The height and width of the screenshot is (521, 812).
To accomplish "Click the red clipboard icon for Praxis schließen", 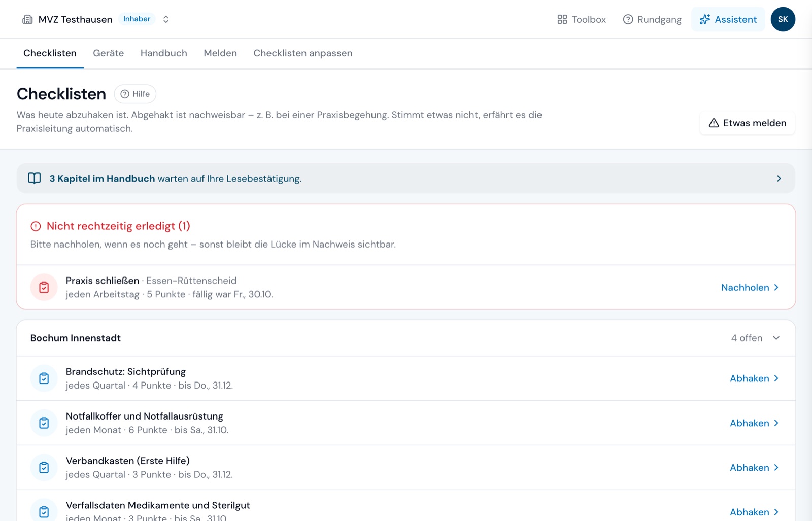I will point(44,287).
